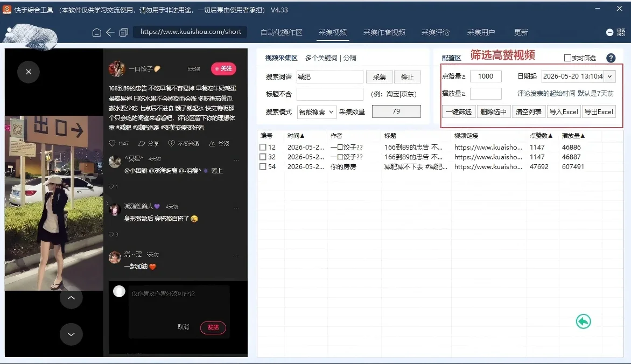Click the round minus icon near QR code
Viewport: 631px width, 364px height.
point(609,32)
